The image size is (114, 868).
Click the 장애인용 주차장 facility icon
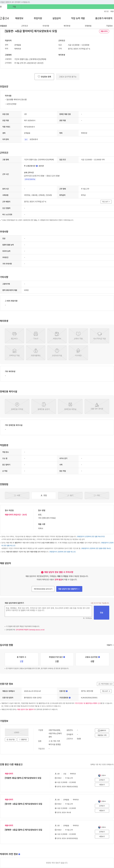[17, 406]
